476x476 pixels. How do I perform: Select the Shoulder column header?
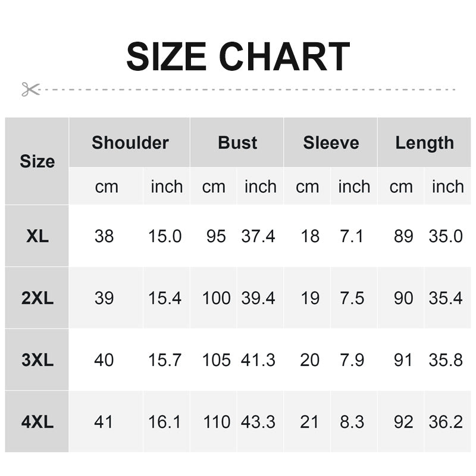130,143
